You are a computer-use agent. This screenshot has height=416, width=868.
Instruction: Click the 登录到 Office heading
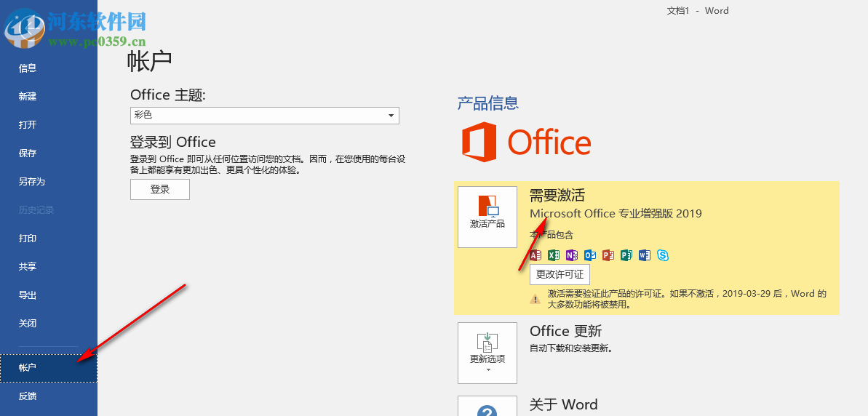point(172,142)
